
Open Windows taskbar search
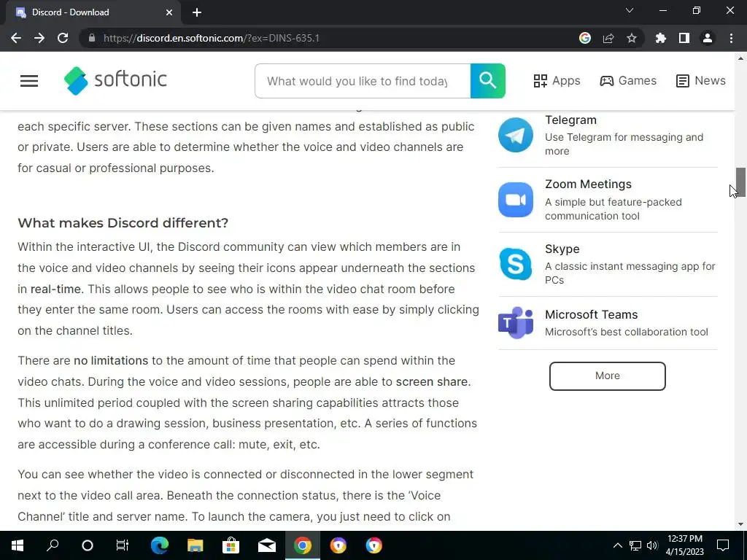click(53, 545)
